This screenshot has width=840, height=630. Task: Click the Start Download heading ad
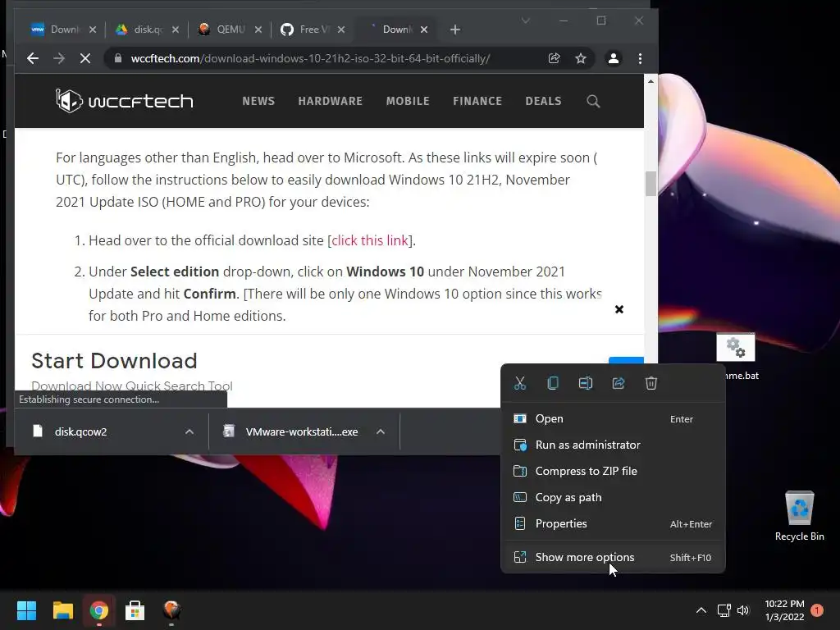click(x=114, y=361)
